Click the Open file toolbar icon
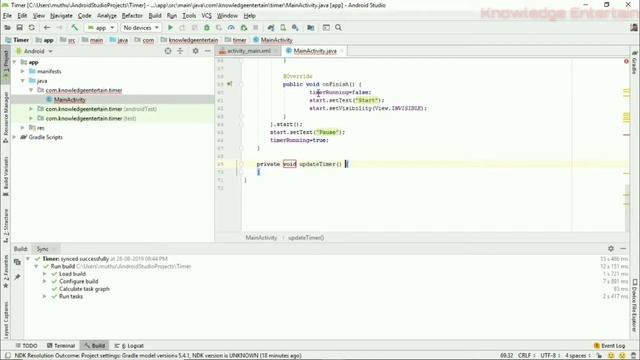Viewport: 640px width, 360px height. coord(7,28)
